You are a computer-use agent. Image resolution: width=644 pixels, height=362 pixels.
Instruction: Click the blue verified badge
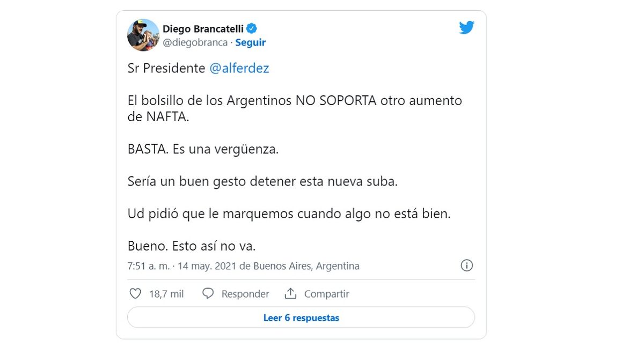(251, 28)
